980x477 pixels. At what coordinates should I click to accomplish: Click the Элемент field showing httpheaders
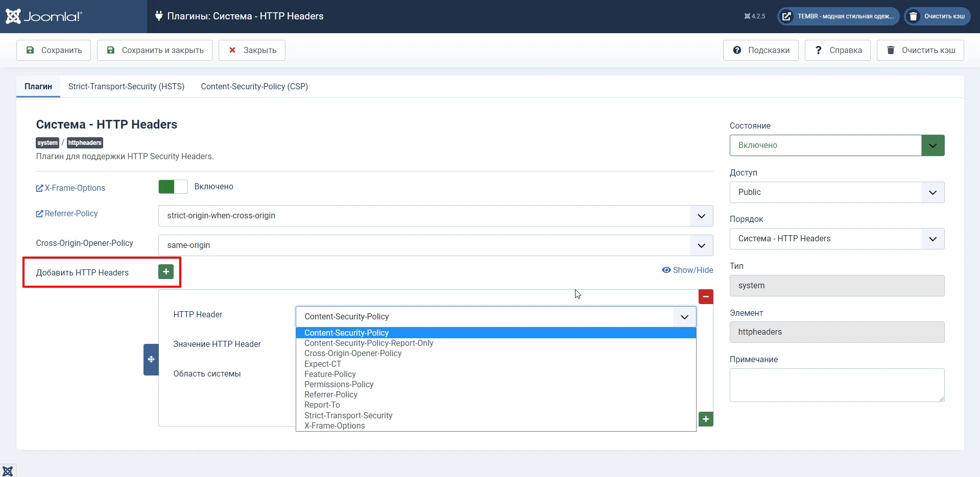coord(837,332)
